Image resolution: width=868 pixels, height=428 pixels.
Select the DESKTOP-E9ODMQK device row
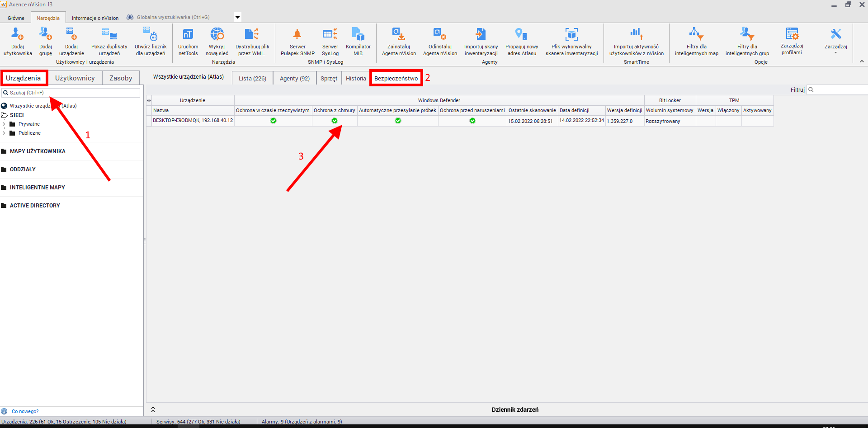click(193, 121)
